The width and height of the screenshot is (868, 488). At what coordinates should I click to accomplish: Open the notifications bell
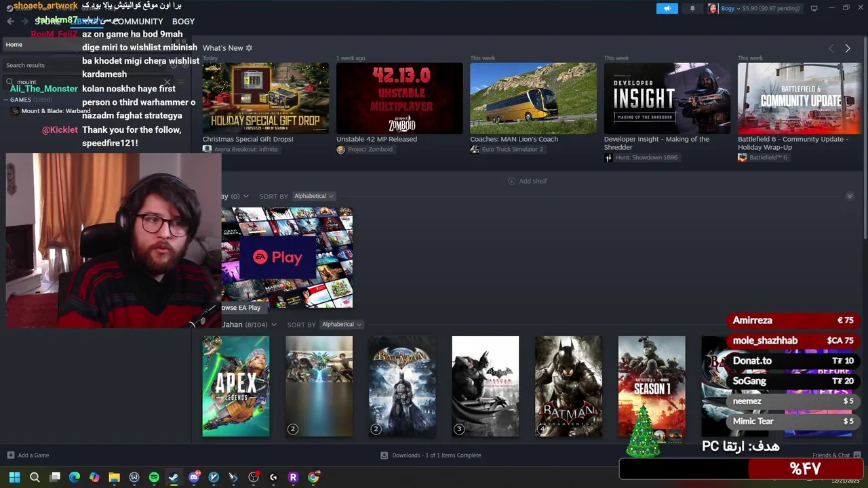(x=692, y=8)
